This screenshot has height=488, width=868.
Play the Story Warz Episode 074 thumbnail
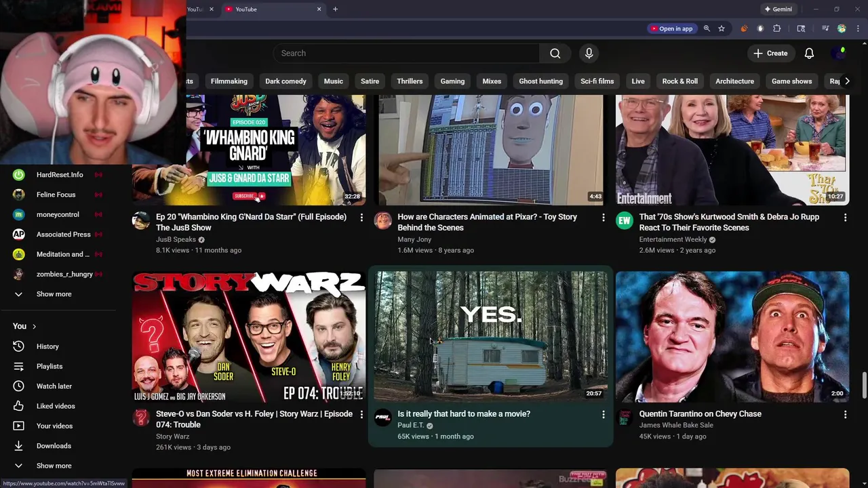pos(249,337)
